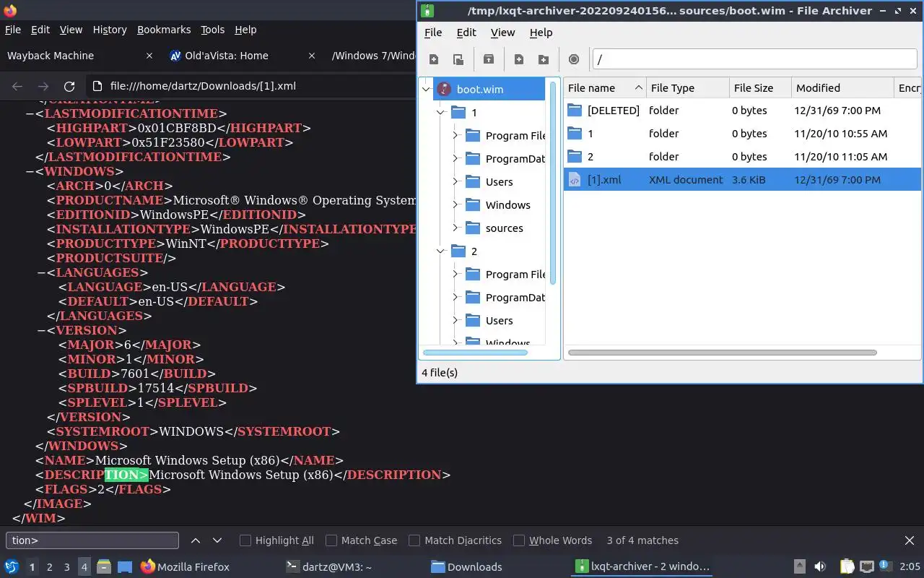Screen dimensions: 924x578
Task: Click the Firefox Forward arrow icon
Action: point(43,86)
